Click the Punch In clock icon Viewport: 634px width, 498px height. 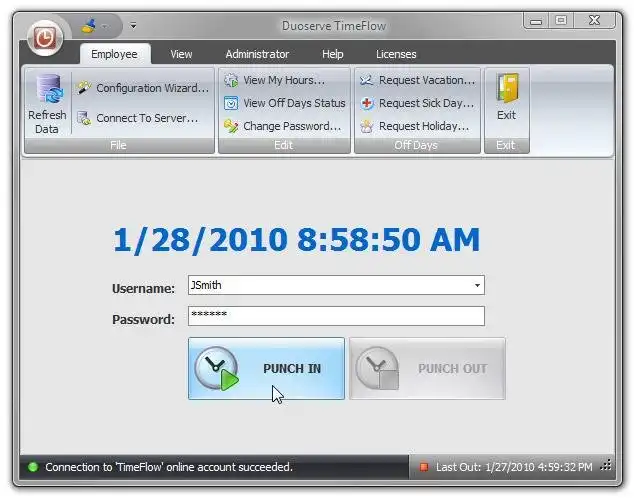point(217,369)
